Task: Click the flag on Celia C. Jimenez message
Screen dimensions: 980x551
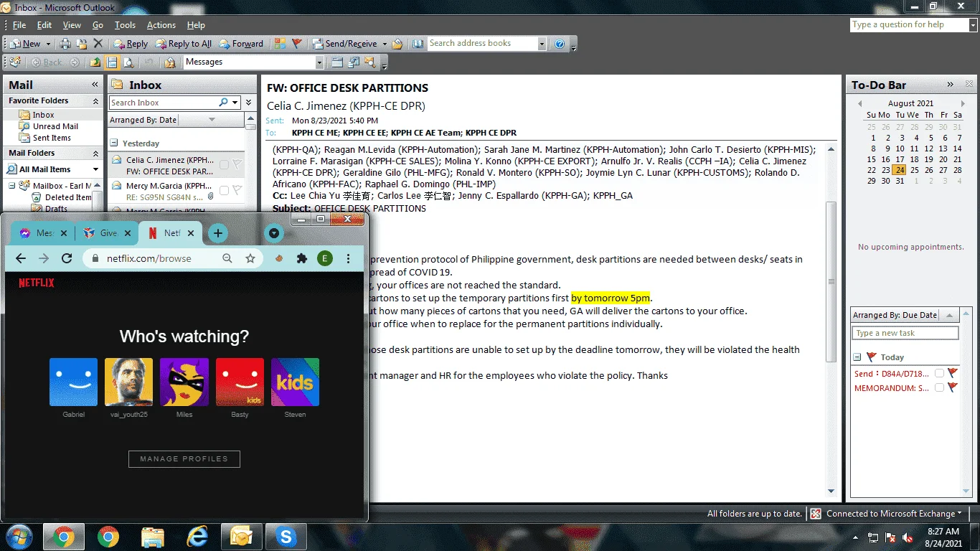Action: tap(237, 165)
